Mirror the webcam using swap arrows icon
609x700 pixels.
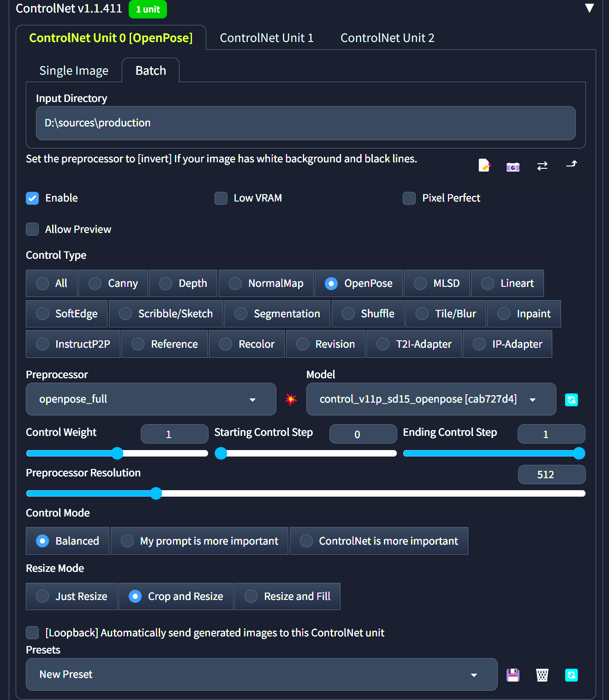pyautogui.click(x=542, y=166)
